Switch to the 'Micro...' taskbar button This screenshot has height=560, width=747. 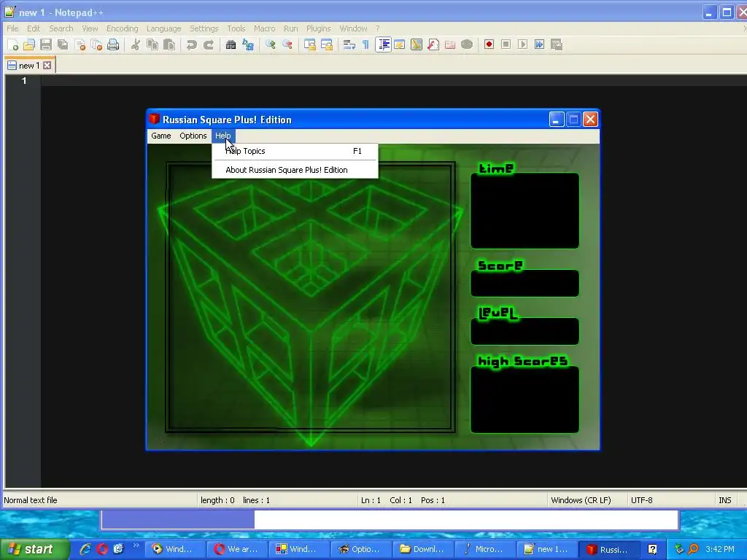485,549
